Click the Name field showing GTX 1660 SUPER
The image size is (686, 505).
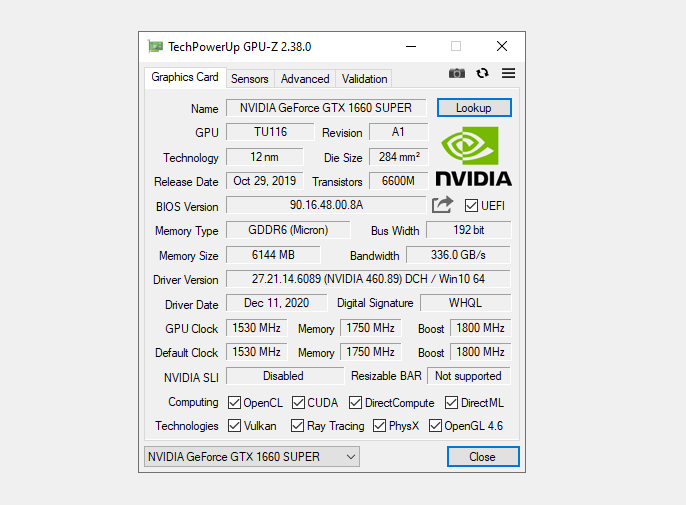coord(326,108)
